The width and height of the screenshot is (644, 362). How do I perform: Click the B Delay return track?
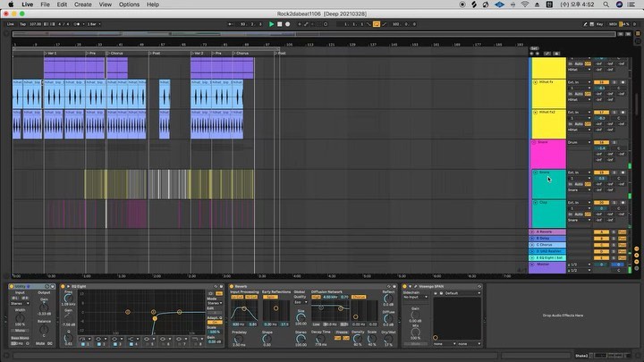pyautogui.click(x=546, y=238)
